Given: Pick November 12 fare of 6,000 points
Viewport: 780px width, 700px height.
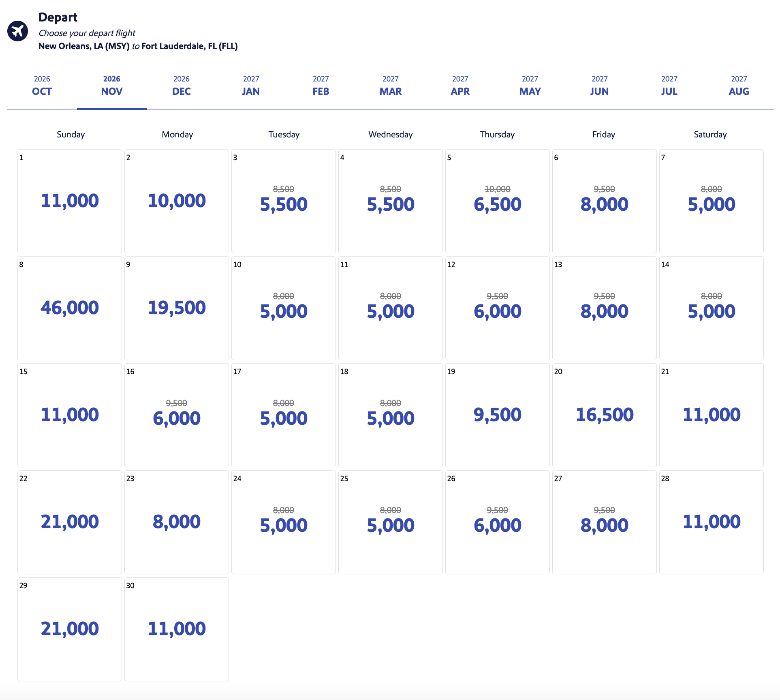Looking at the screenshot, I should [x=498, y=308].
